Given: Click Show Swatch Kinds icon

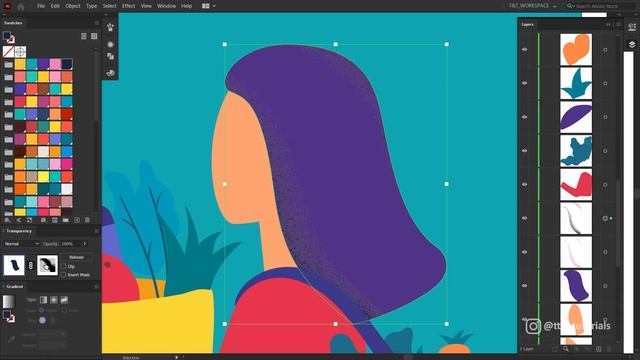Looking at the screenshot, I should 43,220.
